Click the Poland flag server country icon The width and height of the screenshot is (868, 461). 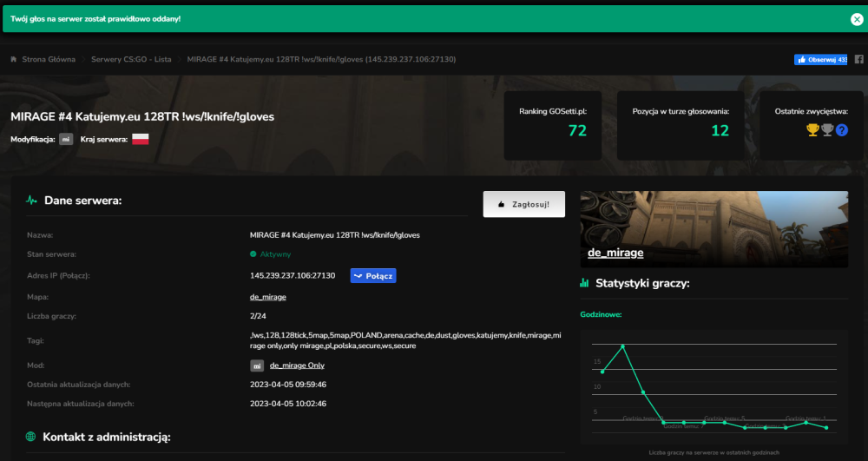140,139
